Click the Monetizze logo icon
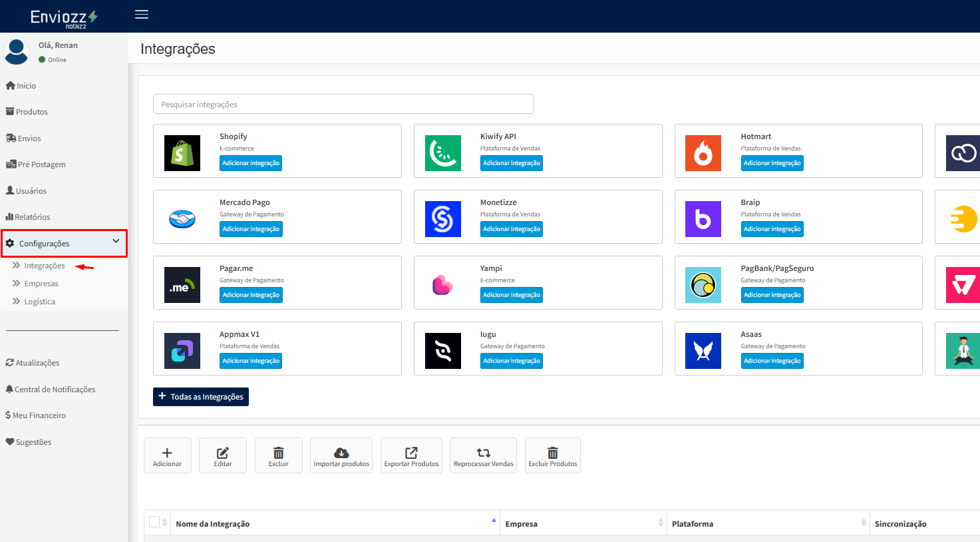This screenshot has height=542, width=980. point(443,219)
